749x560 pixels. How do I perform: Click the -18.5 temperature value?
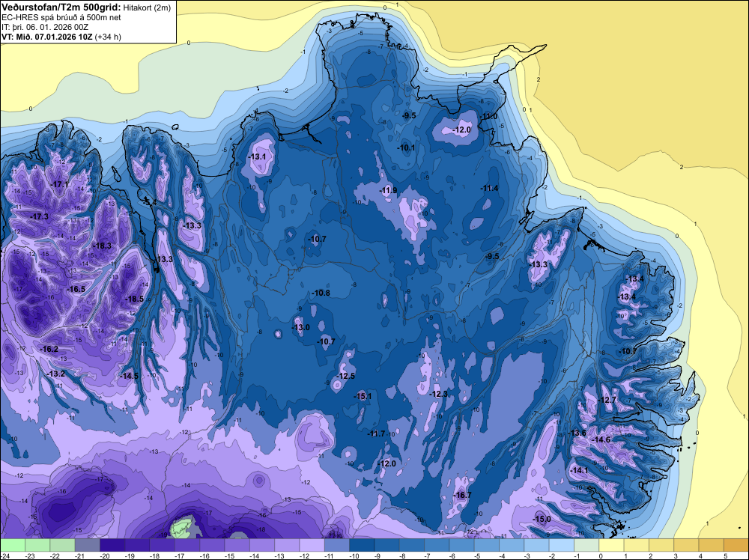[x=135, y=299]
